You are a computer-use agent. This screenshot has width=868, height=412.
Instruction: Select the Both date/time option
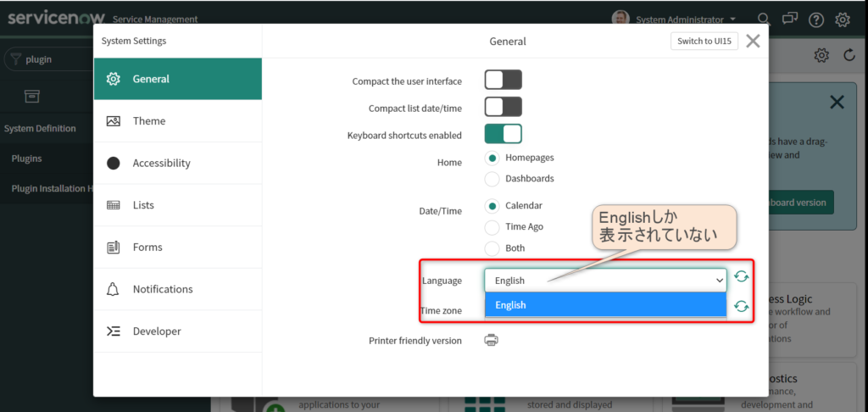click(x=492, y=248)
